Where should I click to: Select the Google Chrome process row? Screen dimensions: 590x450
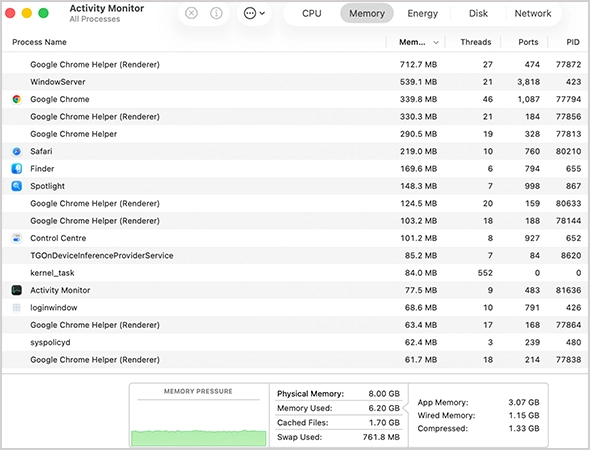tap(295, 99)
